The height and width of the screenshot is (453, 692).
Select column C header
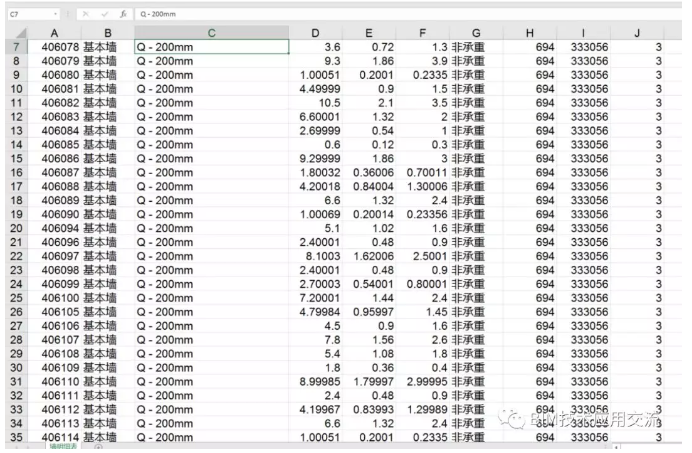211,33
